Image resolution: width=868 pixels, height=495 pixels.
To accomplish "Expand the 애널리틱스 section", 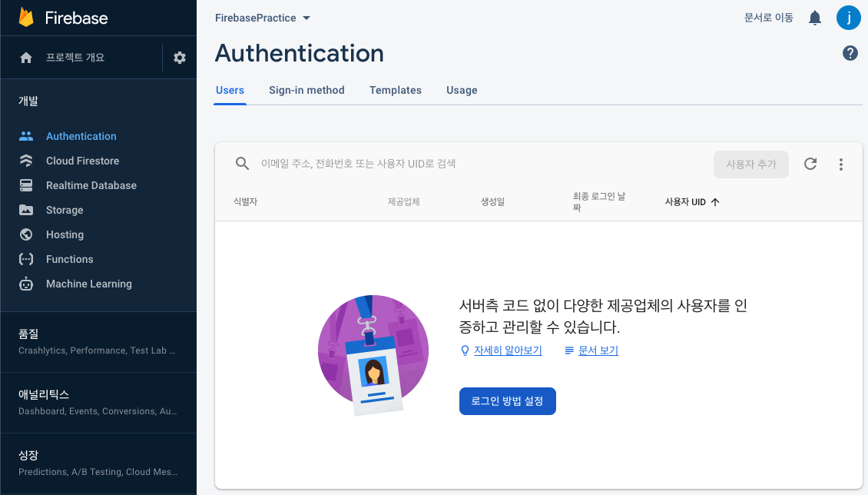I will [98, 403].
